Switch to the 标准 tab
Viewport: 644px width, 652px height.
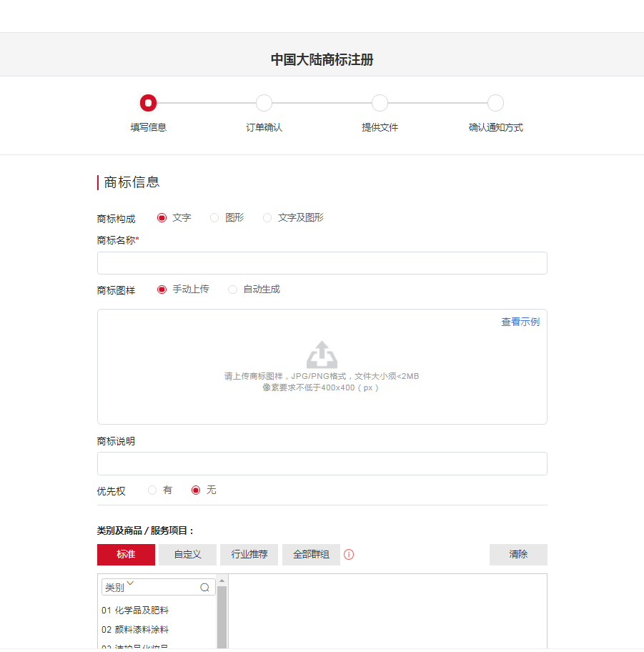coord(126,555)
